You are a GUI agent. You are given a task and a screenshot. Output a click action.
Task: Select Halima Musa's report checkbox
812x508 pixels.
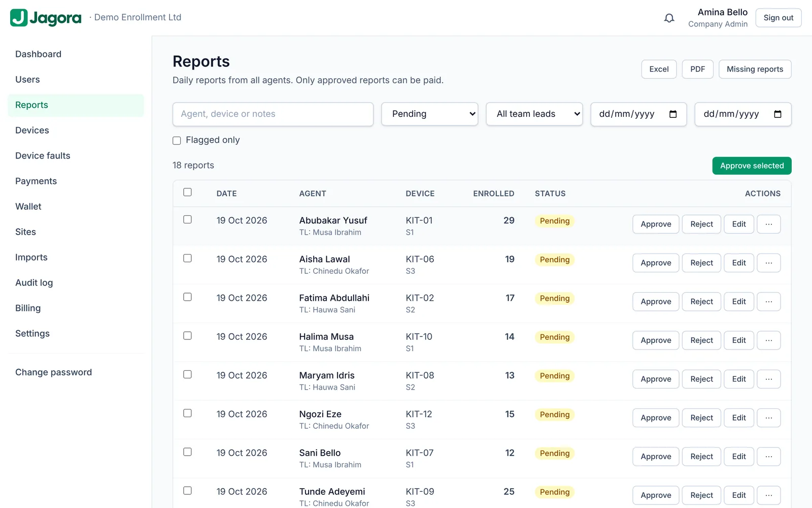tap(187, 336)
